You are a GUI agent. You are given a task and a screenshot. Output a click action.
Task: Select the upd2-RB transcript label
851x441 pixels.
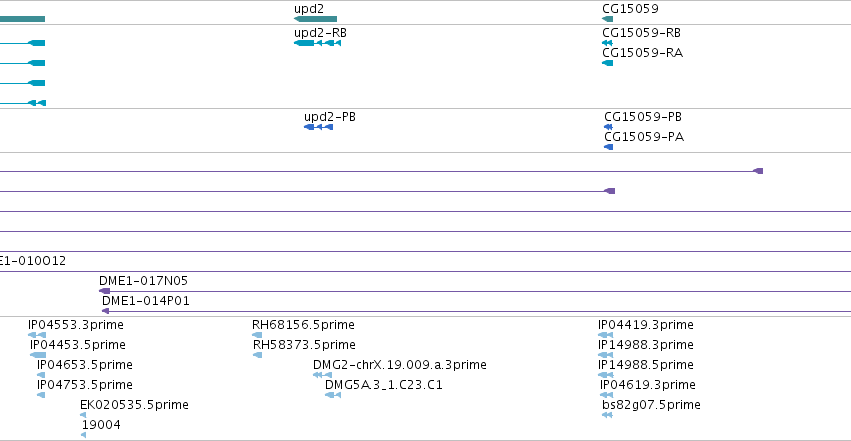(x=320, y=33)
